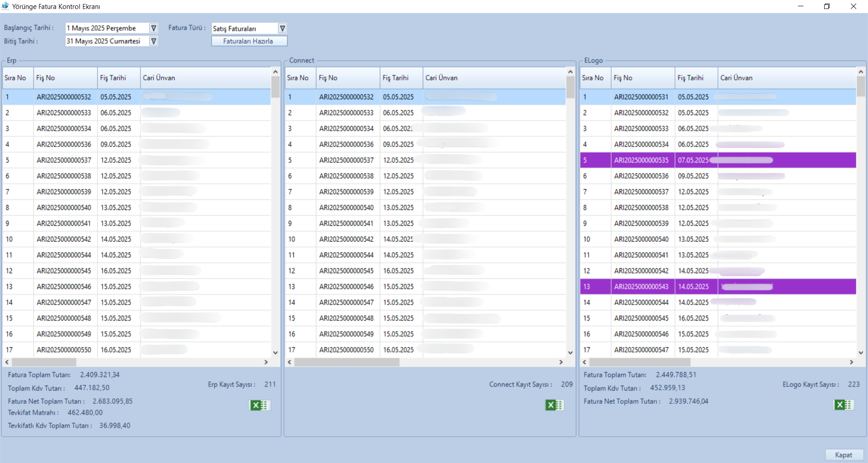Export Erp list using Excel icon
This screenshot has height=463, width=868.
[x=260, y=405]
